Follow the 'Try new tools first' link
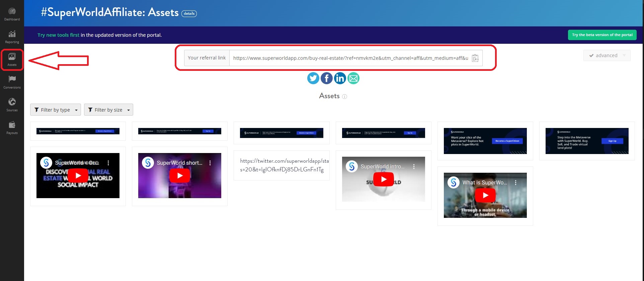This screenshot has height=281, width=644. [59, 35]
